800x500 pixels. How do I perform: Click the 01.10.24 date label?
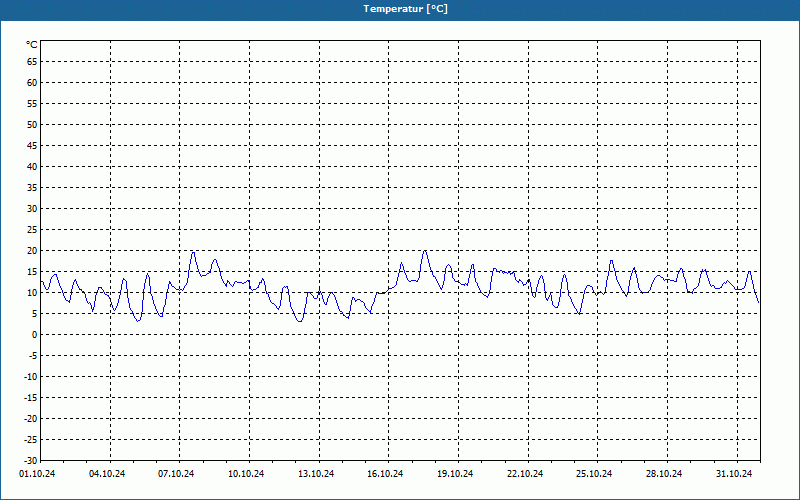point(37,474)
